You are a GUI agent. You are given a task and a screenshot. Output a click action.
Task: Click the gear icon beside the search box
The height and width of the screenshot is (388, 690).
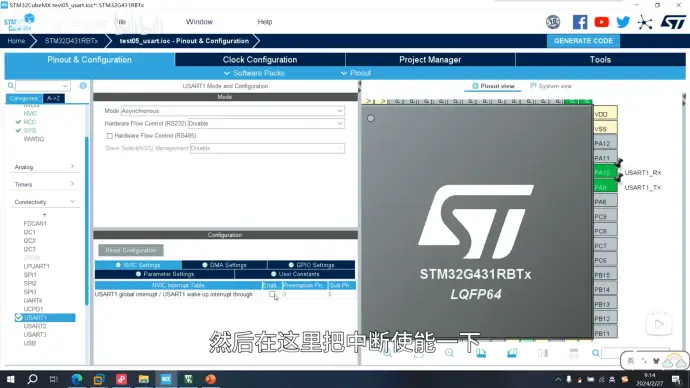point(83,85)
